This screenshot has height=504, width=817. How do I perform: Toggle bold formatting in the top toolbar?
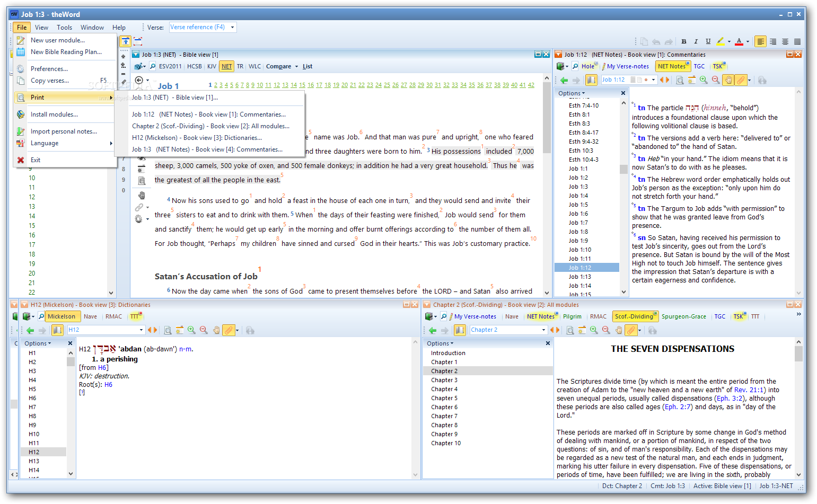pos(683,41)
